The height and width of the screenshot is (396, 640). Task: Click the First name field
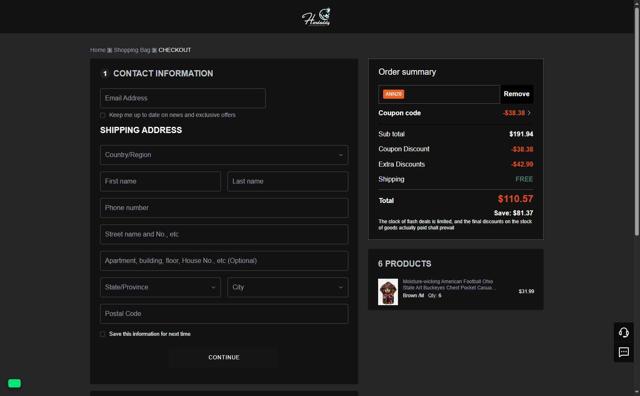tap(160, 181)
